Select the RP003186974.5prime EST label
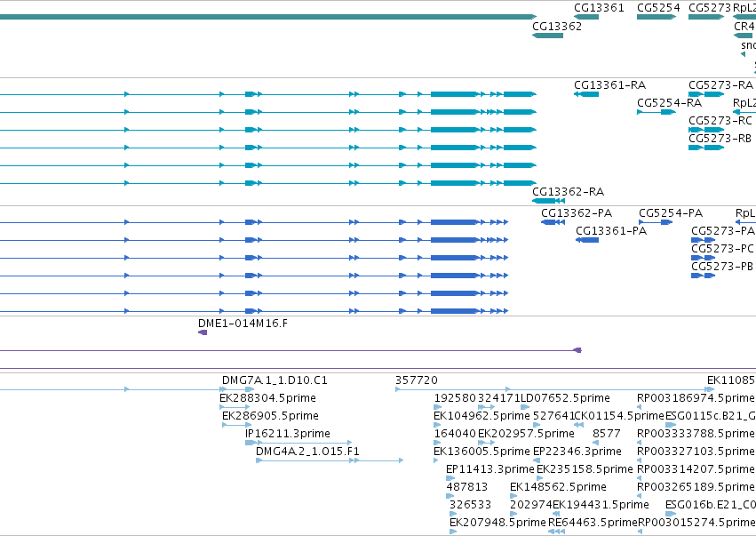This screenshot has width=756, height=536. coord(696,398)
